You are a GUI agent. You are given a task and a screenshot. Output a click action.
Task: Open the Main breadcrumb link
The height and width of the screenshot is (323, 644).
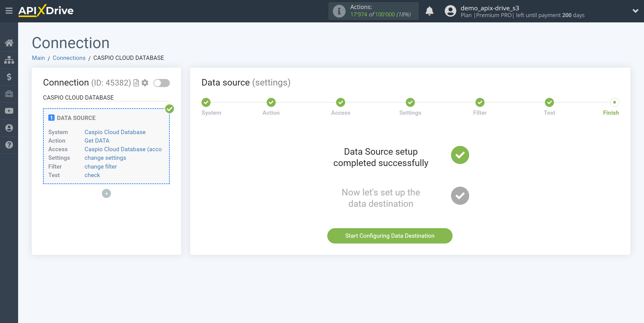(x=38, y=58)
